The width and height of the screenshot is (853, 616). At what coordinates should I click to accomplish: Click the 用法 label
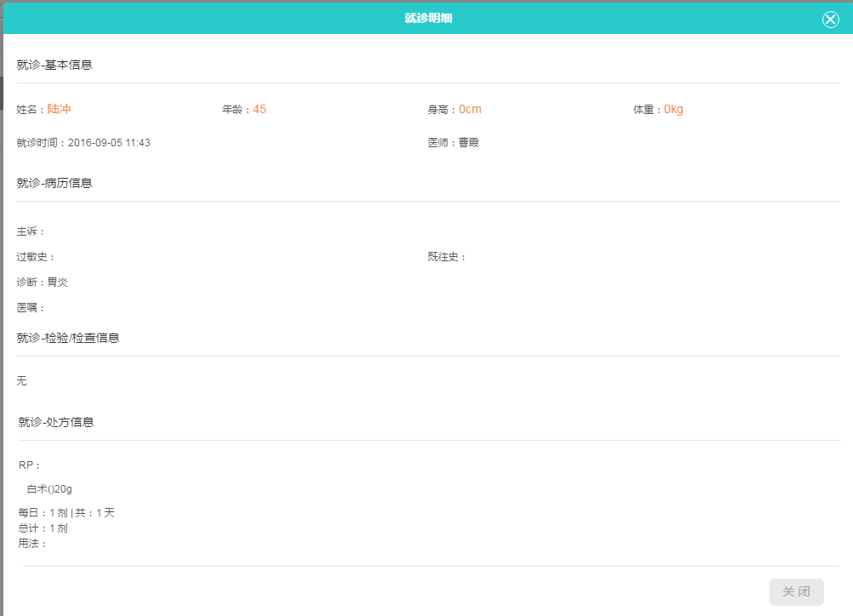[31, 543]
